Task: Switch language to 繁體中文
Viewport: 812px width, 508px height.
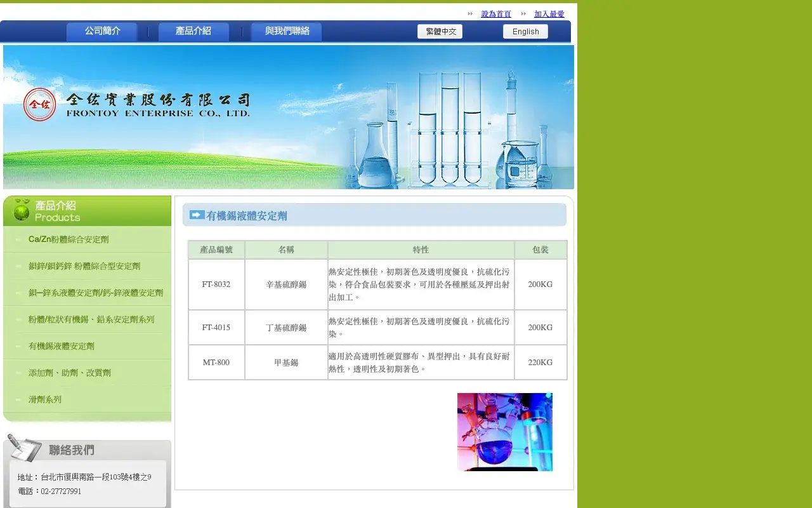Action: click(440, 32)
